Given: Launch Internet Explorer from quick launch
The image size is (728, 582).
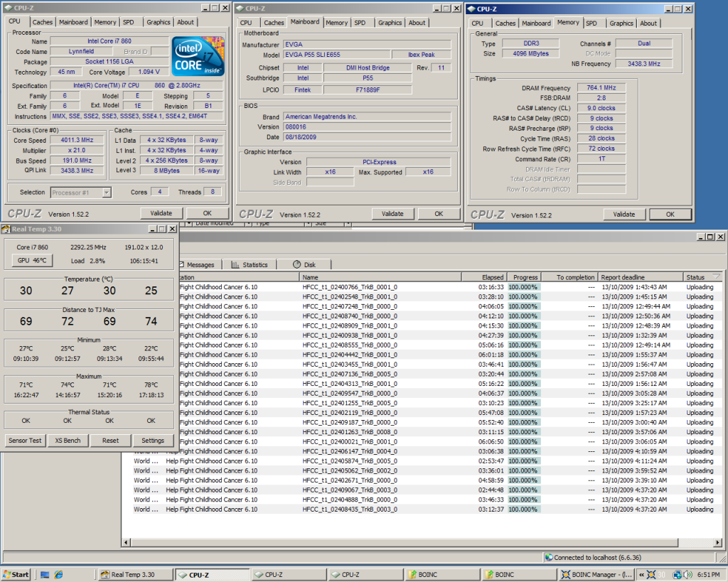Looking at the screenshot, I should click(58, 575).
